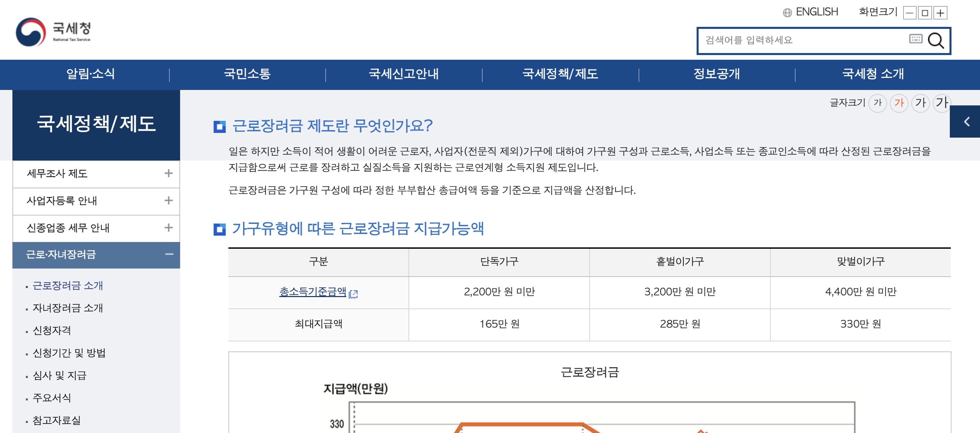The height and width of the screenshot is (433, 980).
Task: Expand the 사업자등록 안내 sidebar section
Action: click(x=168, y=201)
